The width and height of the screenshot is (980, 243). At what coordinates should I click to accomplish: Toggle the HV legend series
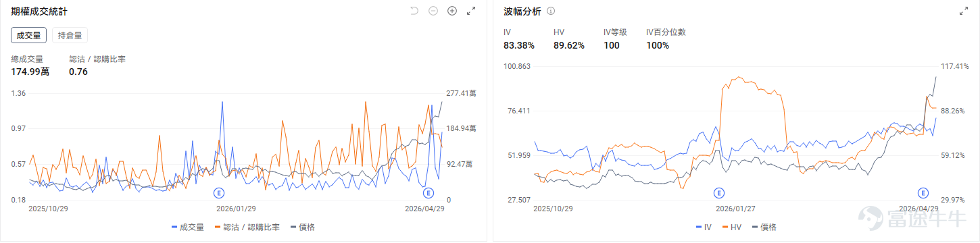click(x=732, y=227)
